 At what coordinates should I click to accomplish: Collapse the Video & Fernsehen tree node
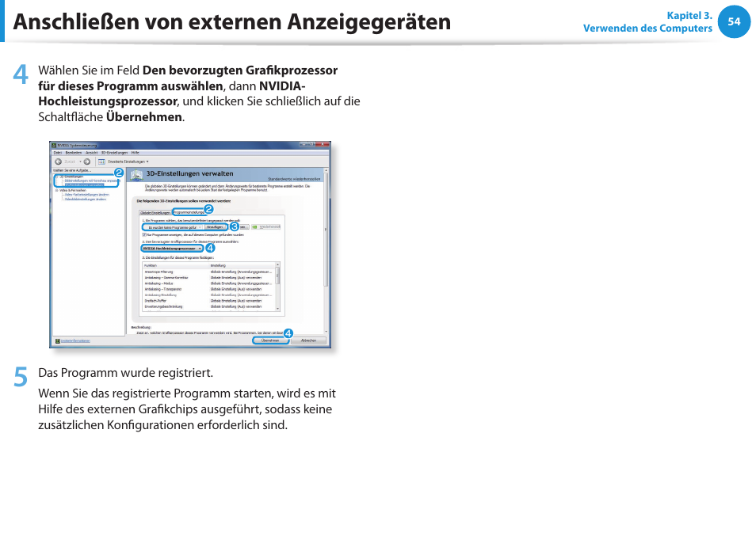(x=56, y=191)
